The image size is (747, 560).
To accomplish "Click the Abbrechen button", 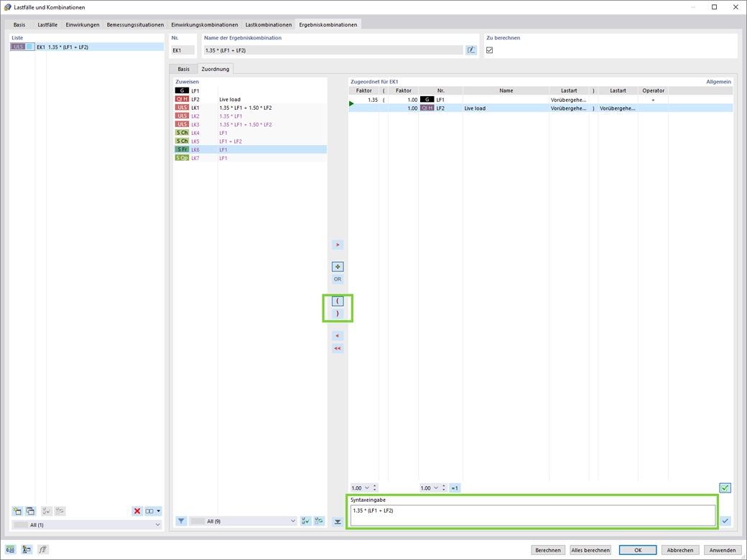I will [679, 550].
